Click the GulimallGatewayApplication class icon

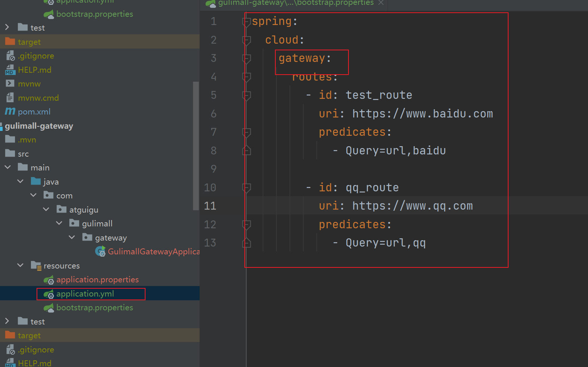pyautogui.click(x=100, y=251)
